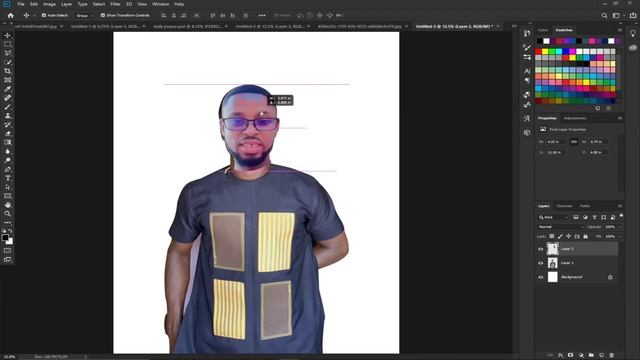Open the workspace switcher icon
This screenshot has width=640, height=360.
click(616, 16)
